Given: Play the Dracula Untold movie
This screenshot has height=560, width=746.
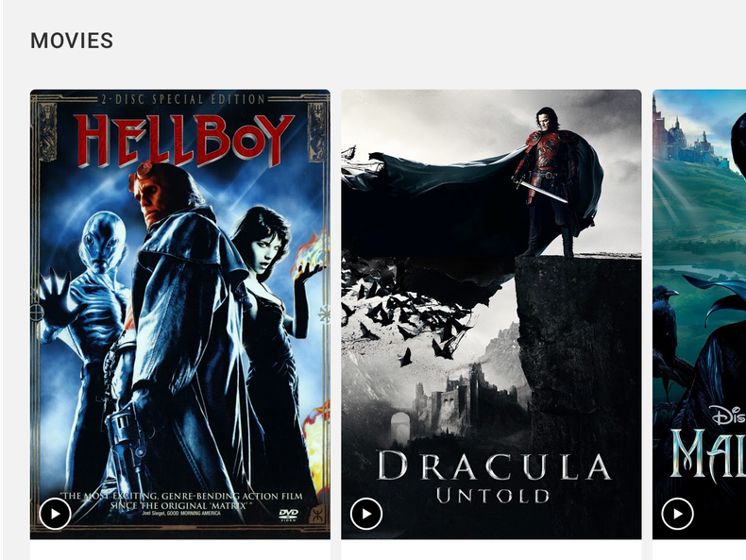Looking at the screenshot, I should (x=366, y=514).
